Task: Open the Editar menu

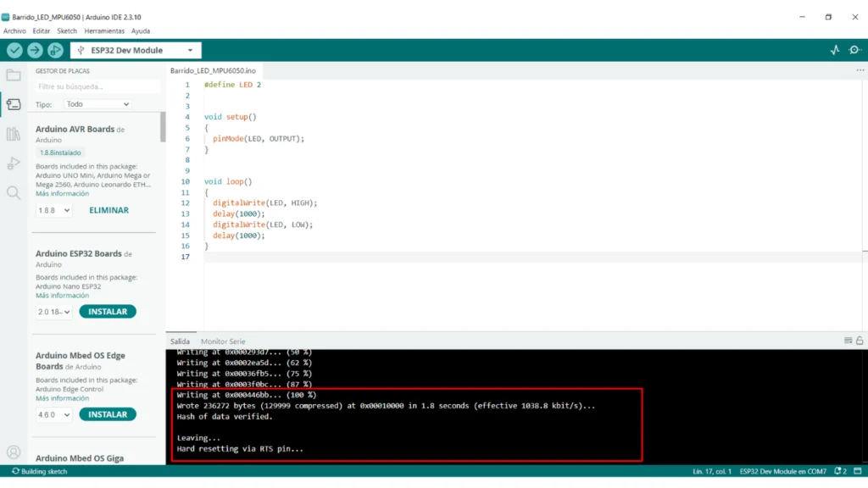Action: (x=41, y=31)
